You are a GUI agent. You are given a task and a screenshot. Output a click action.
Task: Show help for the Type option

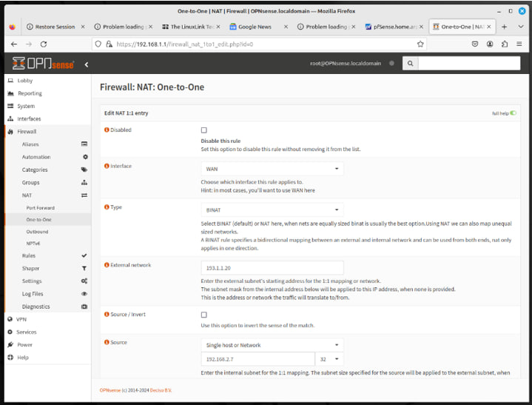pyautogui.click(x=107, y=207)
